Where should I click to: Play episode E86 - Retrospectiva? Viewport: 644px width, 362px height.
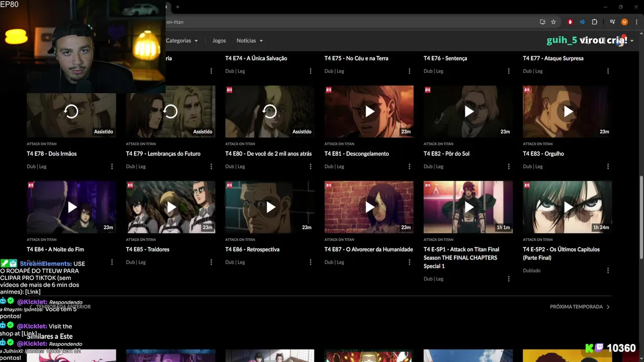click(x=270, y=207)
